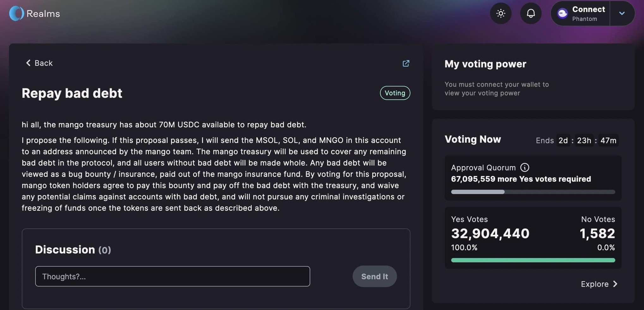
Task: Click the Send It button
Action: [374, 276]
